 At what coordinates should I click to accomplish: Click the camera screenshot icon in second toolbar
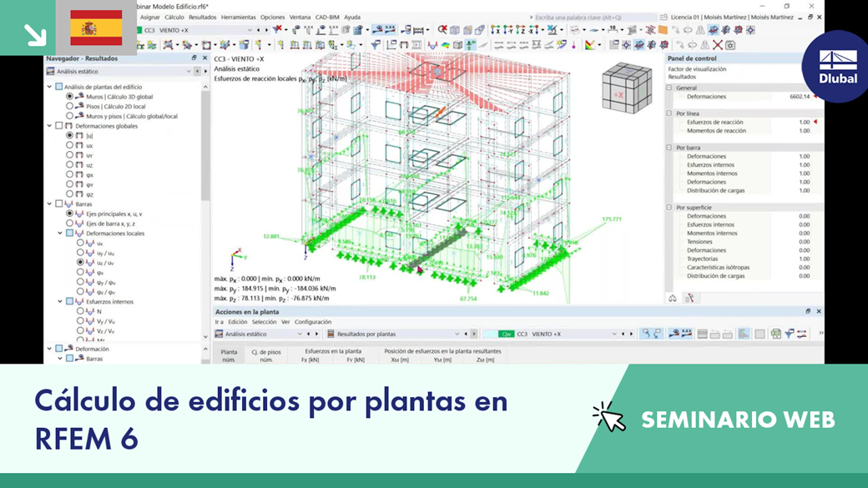[x=730, y=45]
